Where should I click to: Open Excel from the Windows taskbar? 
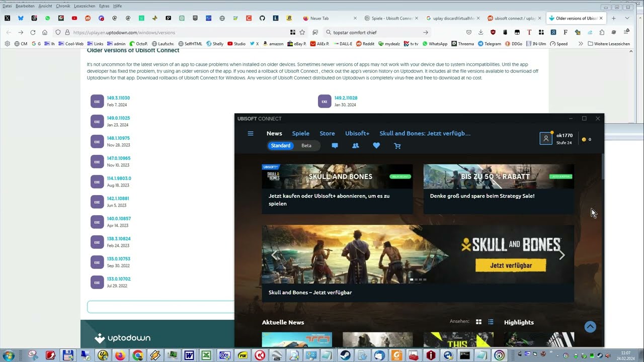(206, 355)
